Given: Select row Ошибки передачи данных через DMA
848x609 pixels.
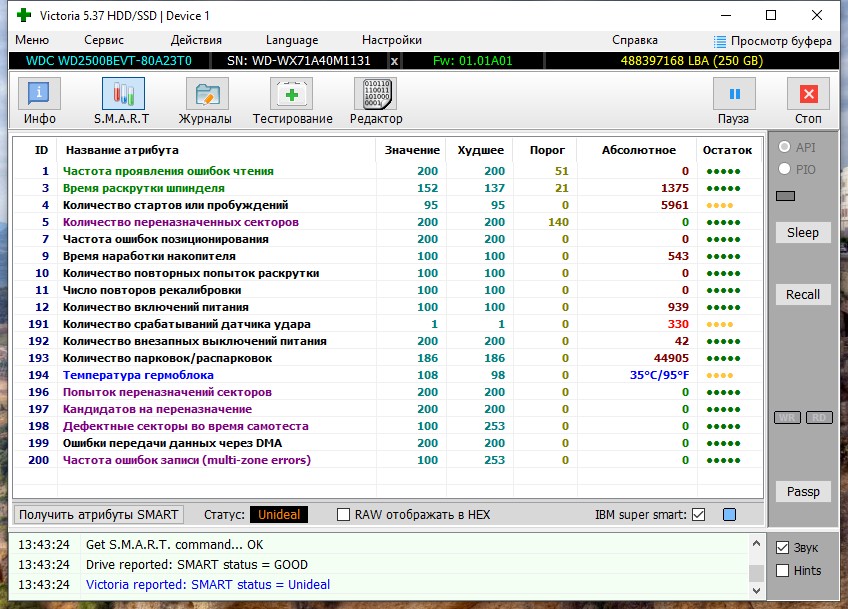Looking at the screenshot, I should click(388, 443).
